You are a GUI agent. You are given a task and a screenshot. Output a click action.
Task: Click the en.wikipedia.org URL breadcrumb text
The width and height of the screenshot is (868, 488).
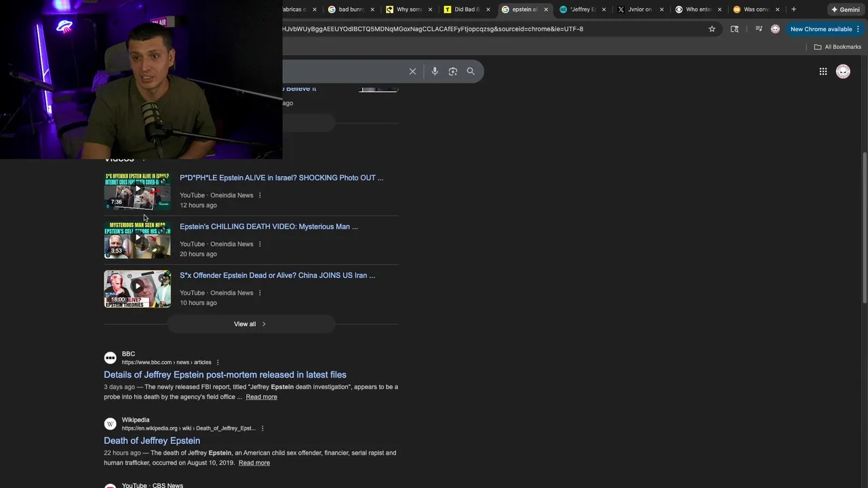click(x=189, y=428)
